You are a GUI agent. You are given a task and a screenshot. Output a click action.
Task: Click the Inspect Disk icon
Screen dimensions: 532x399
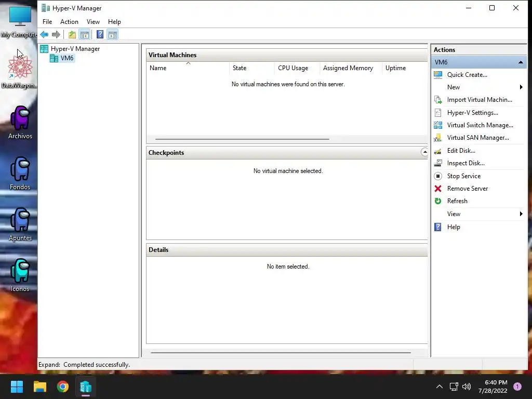(438, 163)
